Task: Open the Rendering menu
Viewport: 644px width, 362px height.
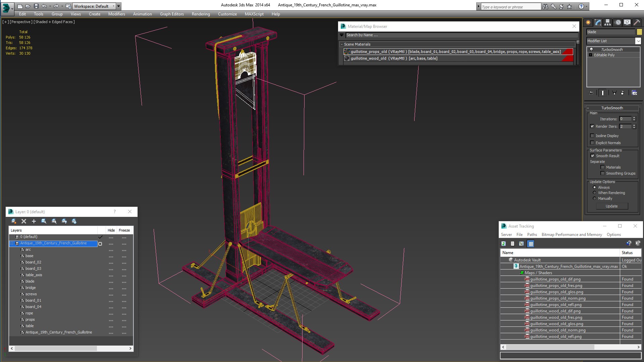Action: coord(201,14)
